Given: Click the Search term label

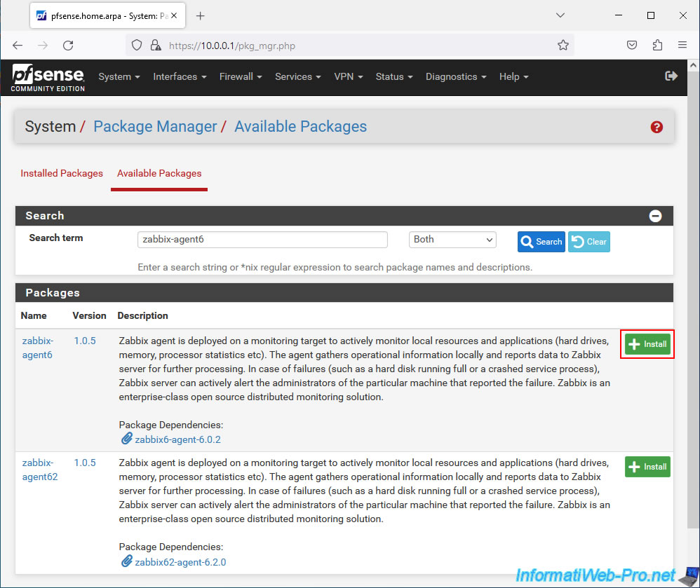Looking at the screenshot, I should tap(56, 238).
